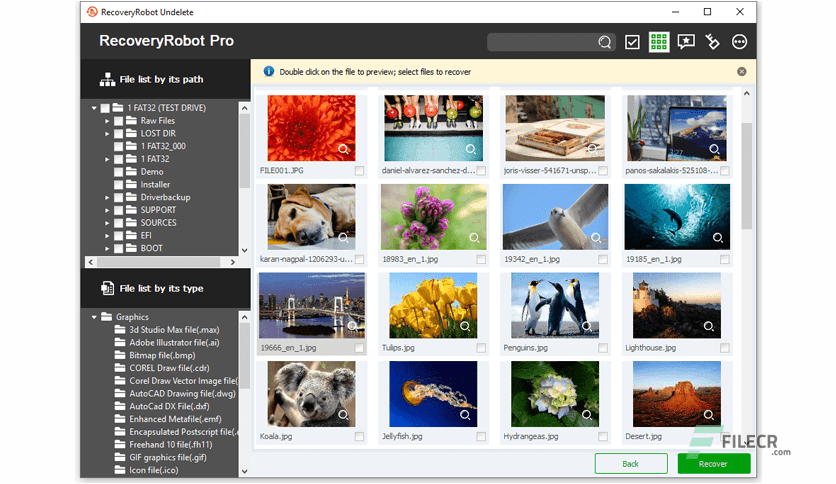The image size is (836, 484).
Task: Click the GIF graphics file(.gif) folder icon
Action: 120,457
